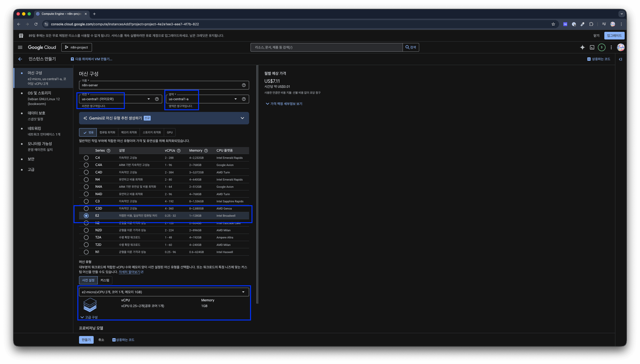This screenshot has height=364, width=640.
Task: Click the 만들기 create button
Action: 86,340
